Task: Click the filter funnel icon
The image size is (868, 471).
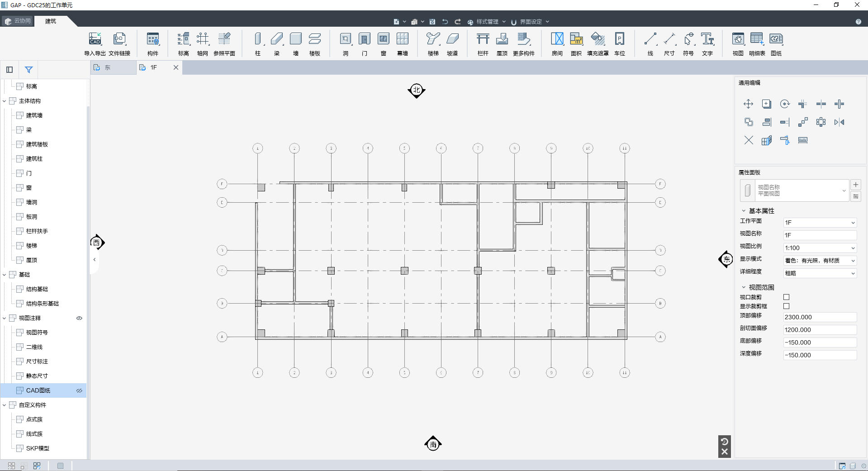Action: click(x=28, y=70)
